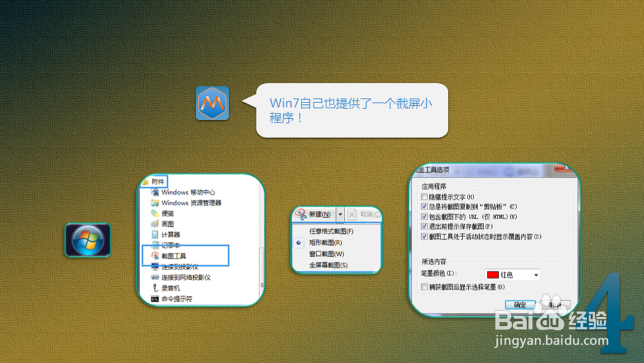The image size is (644, 363).
Task: Select the 矩形截图(R) radio bullet
Action: tap(299, 242)
